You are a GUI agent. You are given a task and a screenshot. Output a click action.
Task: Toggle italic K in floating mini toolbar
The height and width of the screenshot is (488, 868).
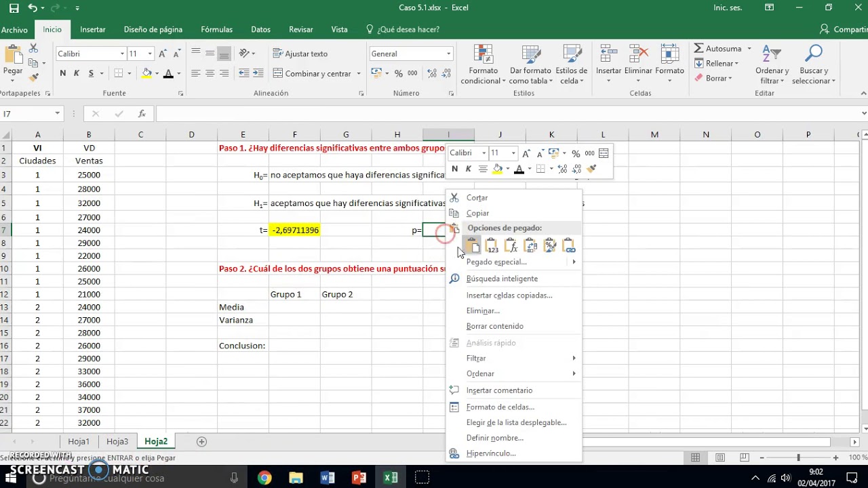pyautogui.click(x=468, y=169)
